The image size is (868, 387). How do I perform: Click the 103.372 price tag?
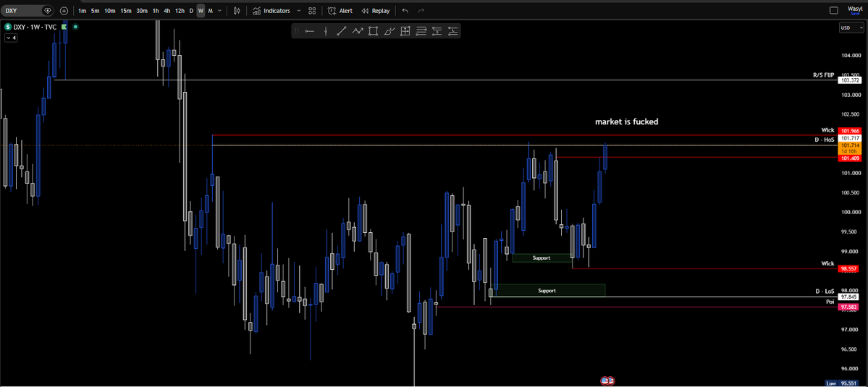pos(850,80)
